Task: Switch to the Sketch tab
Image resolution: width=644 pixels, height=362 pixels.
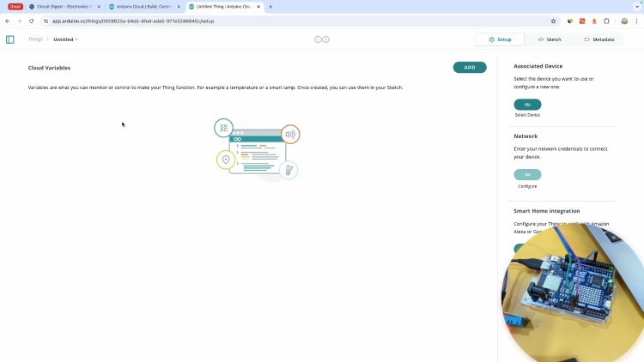Action: pyautogui.click(x=550, y=39)
